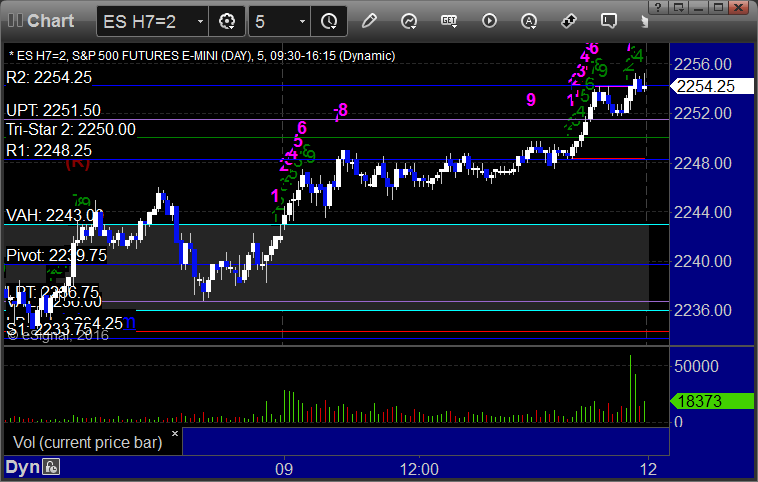758x482 pixels.
Task: Toggle the Dyn lock icon
Action: coord(51,467)
